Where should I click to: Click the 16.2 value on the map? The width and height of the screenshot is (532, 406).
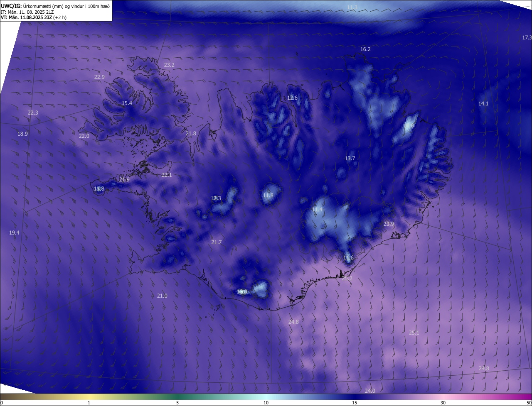pos(365,49)
